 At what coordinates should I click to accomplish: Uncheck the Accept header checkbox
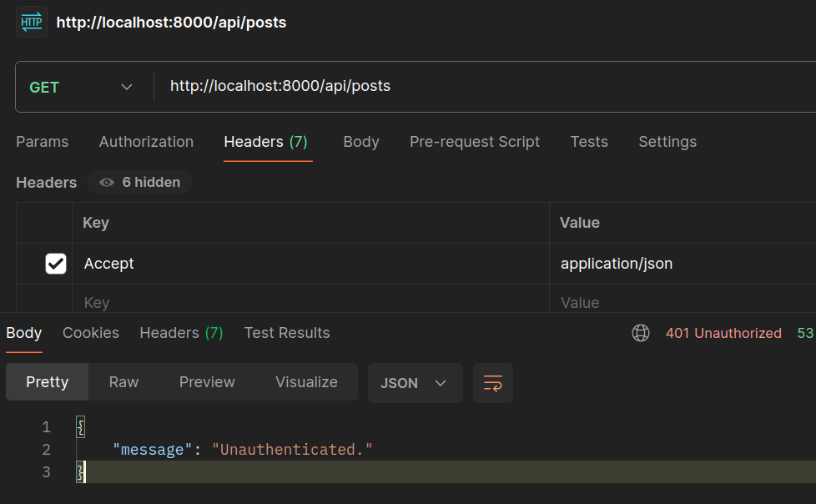(55, 264)
